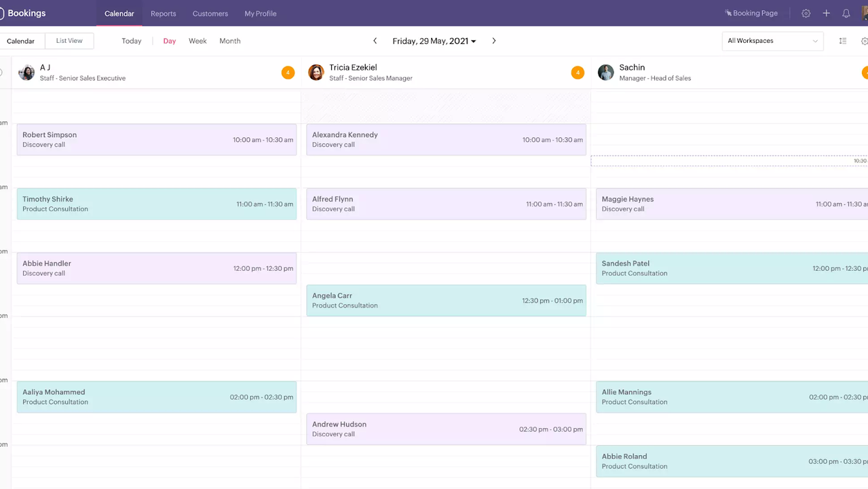Switch to Month view
The width and height of the screenshot is (868, 489).
(x=229, y=41)
